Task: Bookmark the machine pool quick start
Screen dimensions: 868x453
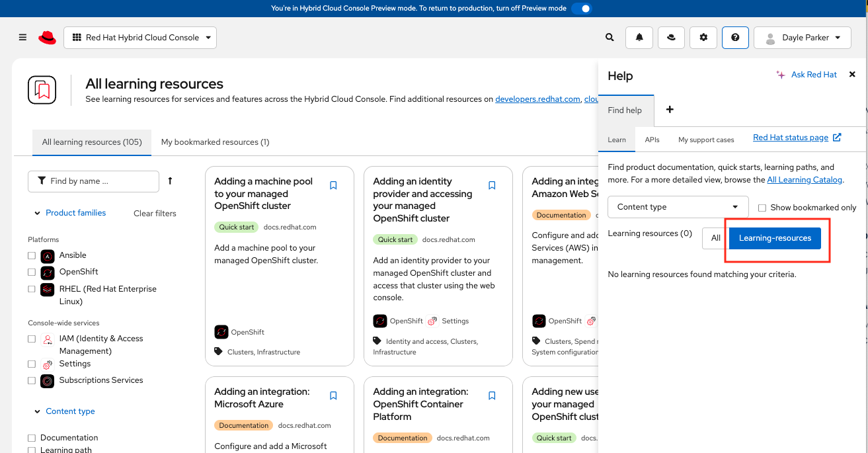Action: (x=333, y=186)
